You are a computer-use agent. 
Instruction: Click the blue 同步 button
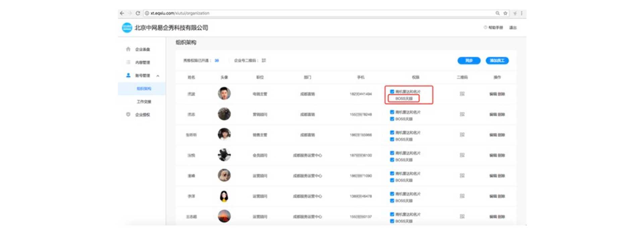click(x=469, y=61)
